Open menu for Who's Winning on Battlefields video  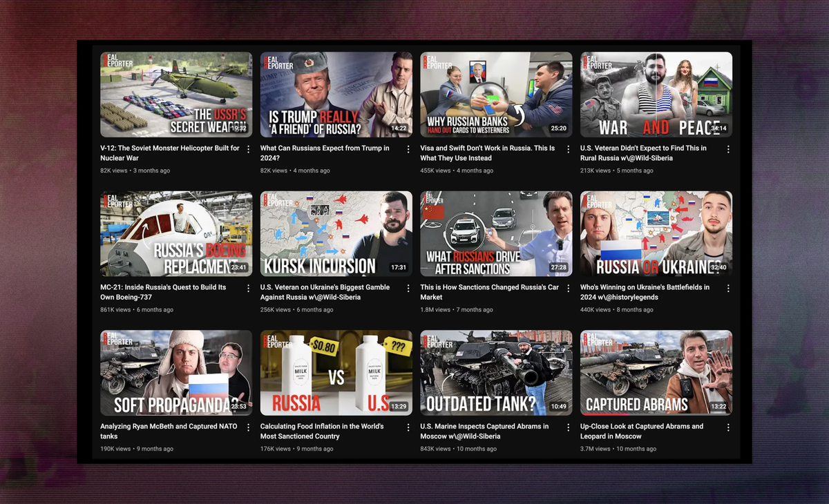(x=728, y=288)
